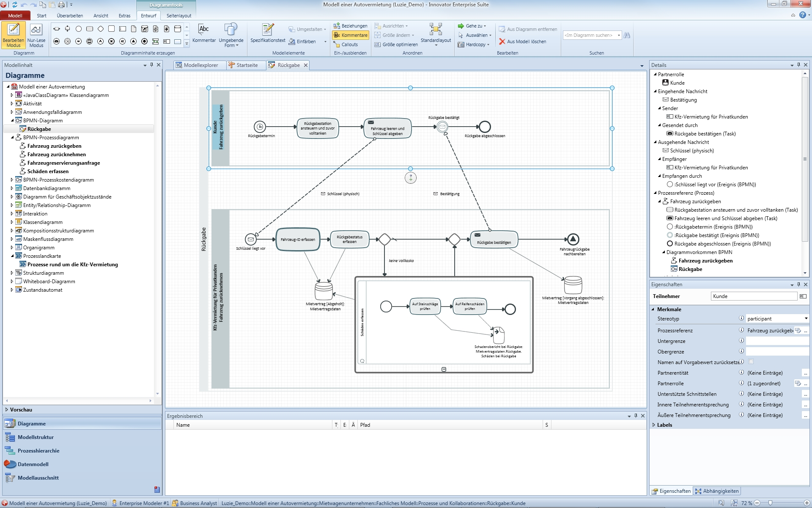This screenshot has height=508, width=812.
Task: Choose the data object page shape
Action: 134,29
